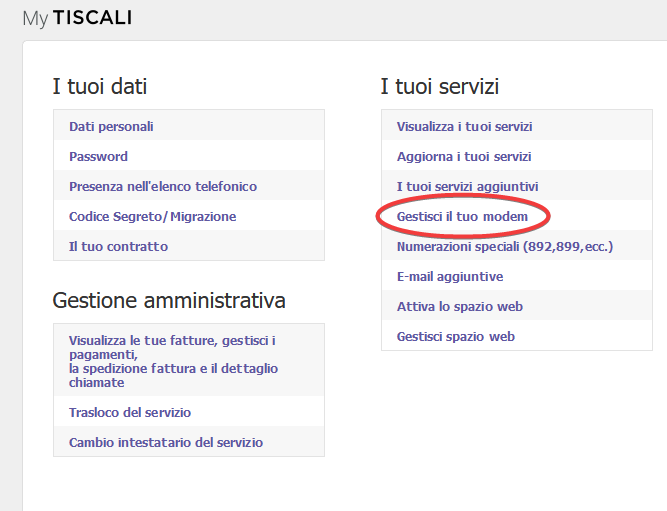This screenshot has height=511, width=667.
Task: Open the Password settings link
Action: tap(98, 157)
